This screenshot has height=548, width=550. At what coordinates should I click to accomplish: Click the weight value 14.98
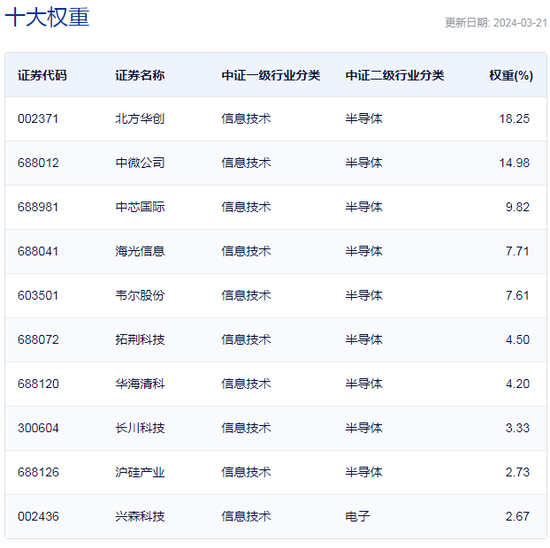514,163
